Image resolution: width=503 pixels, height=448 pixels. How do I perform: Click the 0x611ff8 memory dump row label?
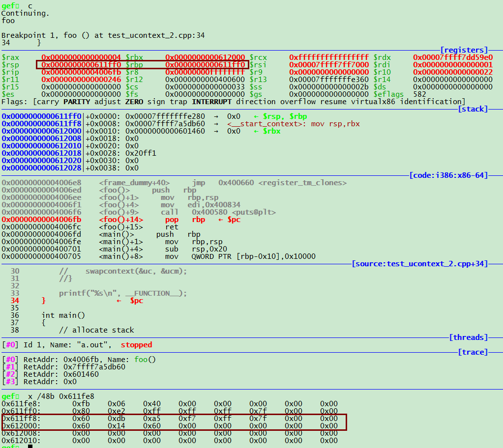21,419
